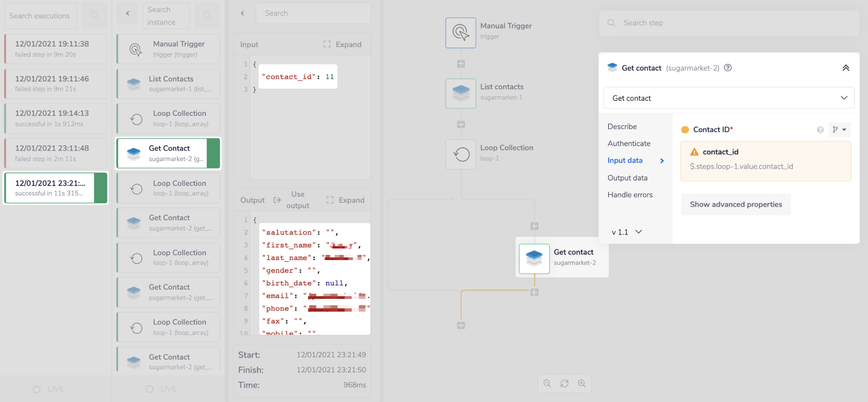868x402 pixels.
Task: Toggle LIVE mode in the bottom left panel
Action: click(x=49, y=389)
